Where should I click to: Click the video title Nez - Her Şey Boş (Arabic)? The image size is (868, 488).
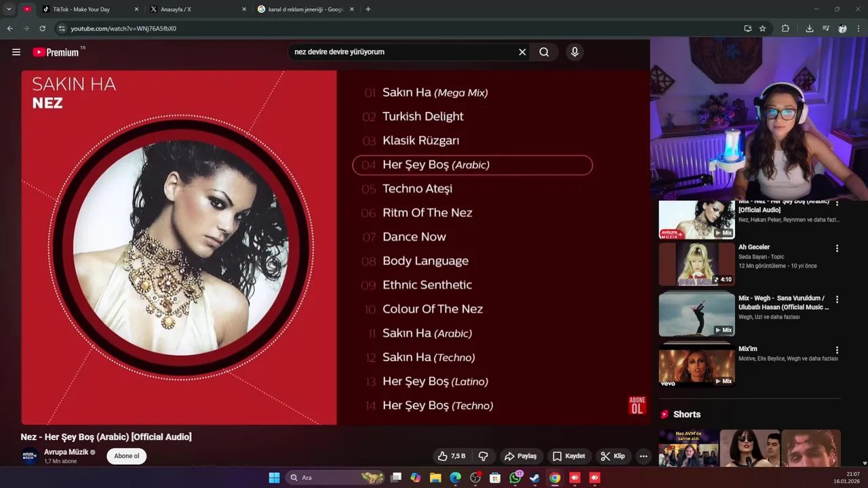(x=106, y=437)
